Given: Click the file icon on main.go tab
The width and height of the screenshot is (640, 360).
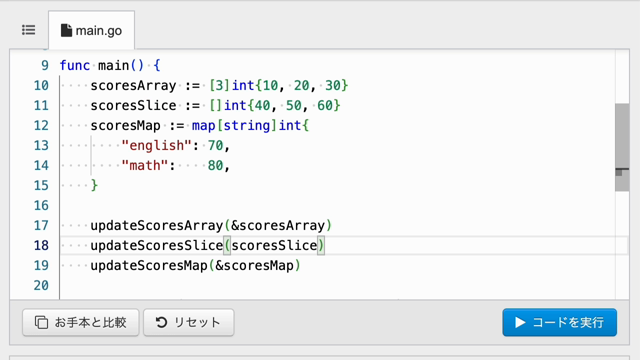Looking at the screenshot, I should point(66,31).
